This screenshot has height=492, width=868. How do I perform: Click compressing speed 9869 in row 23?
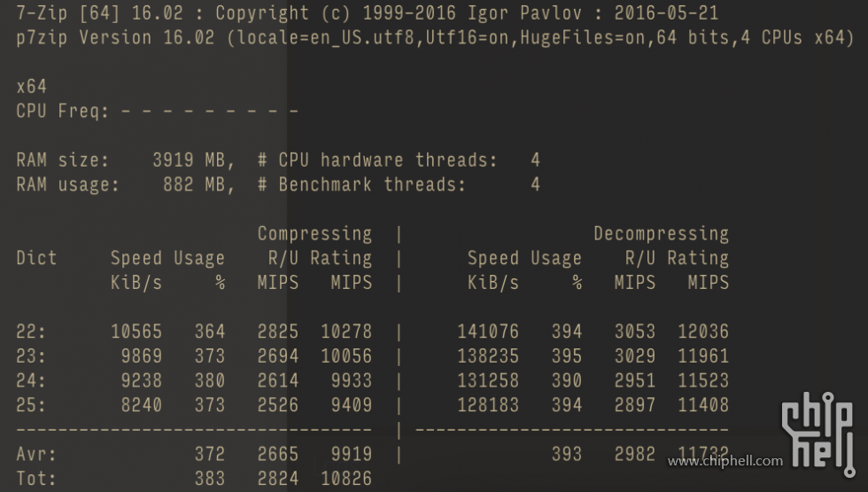pyautogui.click(x=142, y=355)
